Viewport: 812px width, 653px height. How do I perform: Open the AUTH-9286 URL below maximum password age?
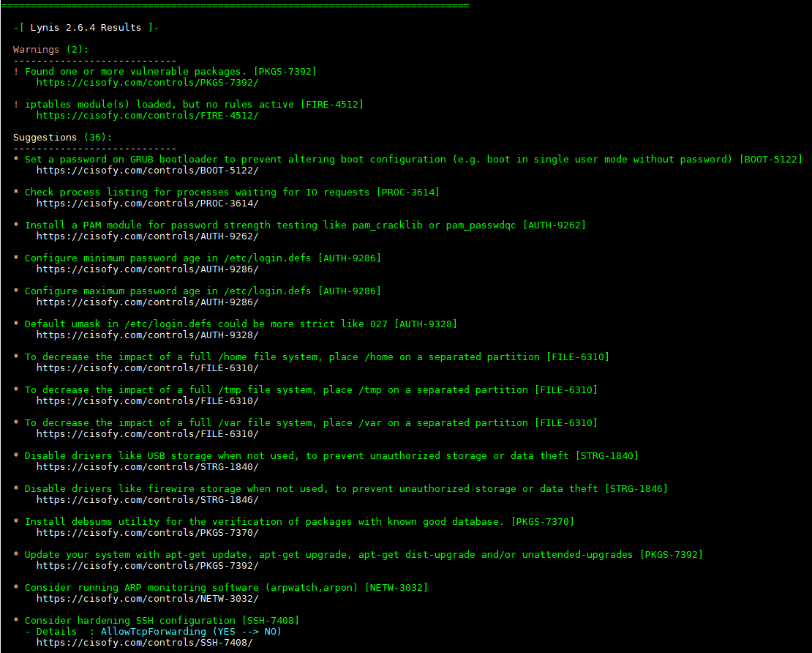[148, 302]
